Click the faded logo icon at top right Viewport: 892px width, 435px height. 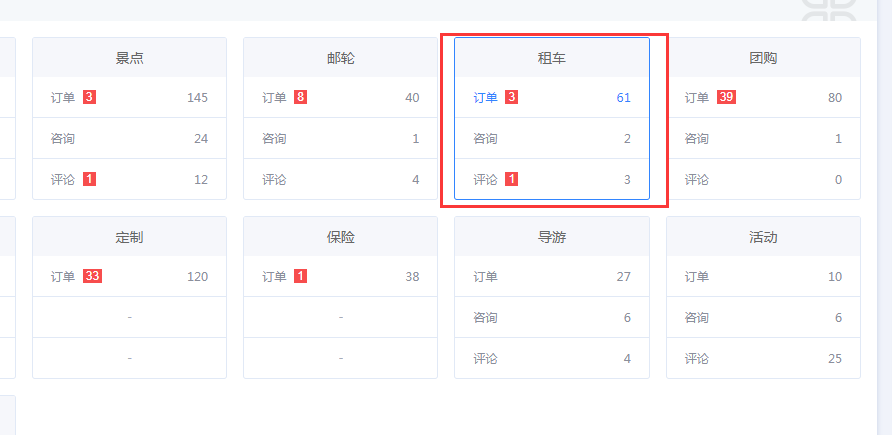pos(828,12)
